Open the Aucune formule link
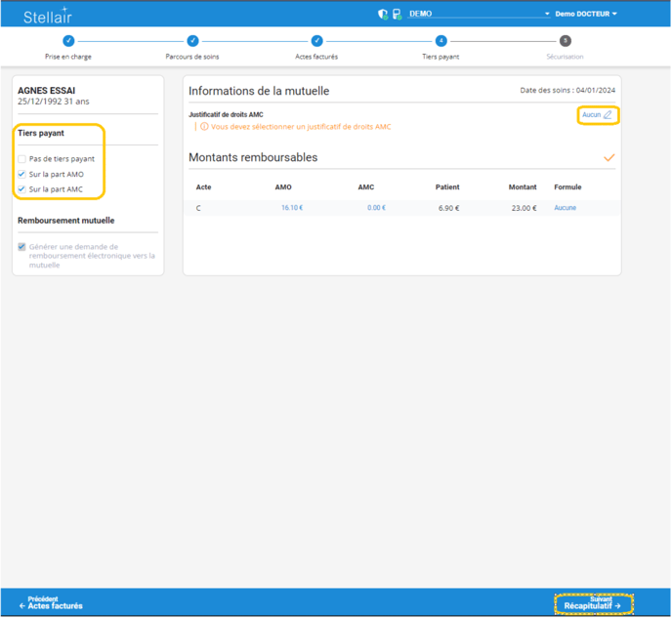Screen dimensions: 672x618 565,208
